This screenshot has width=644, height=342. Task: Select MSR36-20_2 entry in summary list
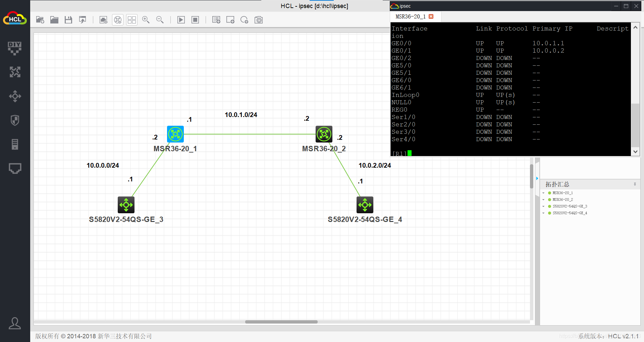click(562, 200)
